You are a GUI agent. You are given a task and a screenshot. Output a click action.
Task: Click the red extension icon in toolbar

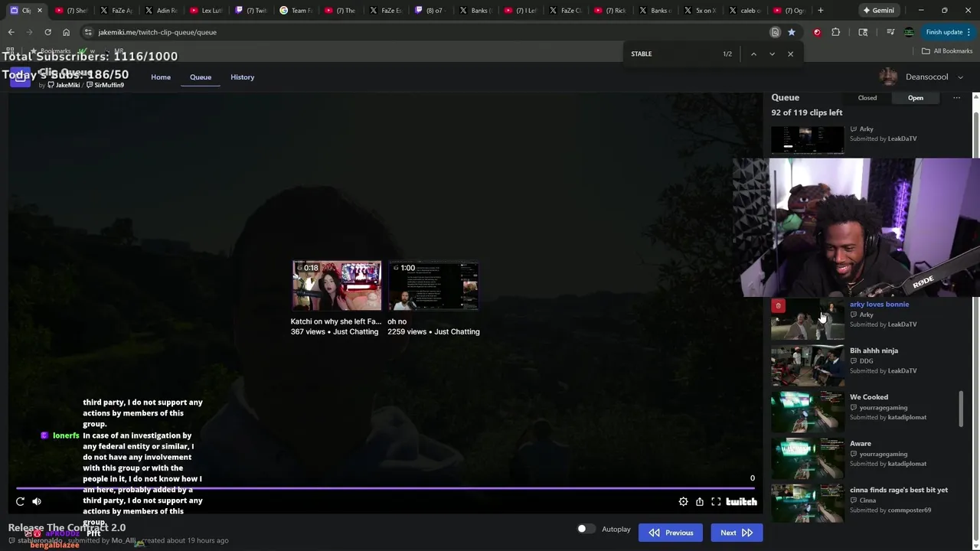[x=817, y=32]
